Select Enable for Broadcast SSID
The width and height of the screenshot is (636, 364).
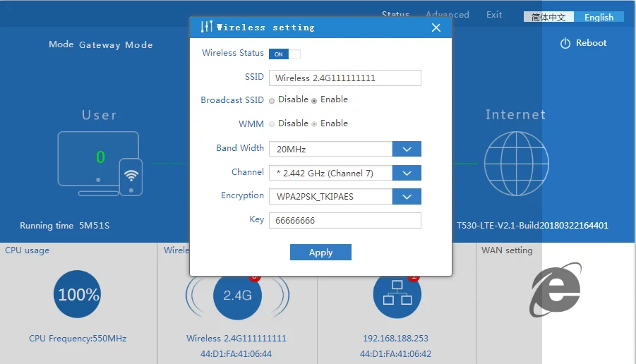[314, 101]
